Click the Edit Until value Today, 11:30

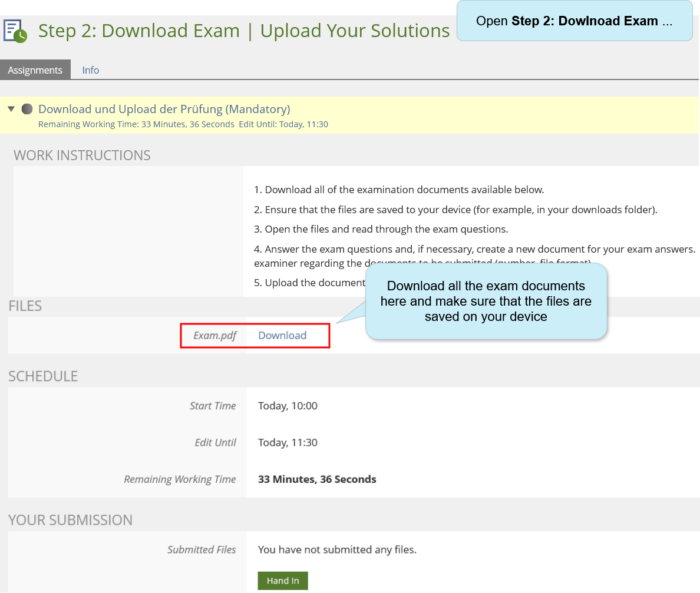288,443
